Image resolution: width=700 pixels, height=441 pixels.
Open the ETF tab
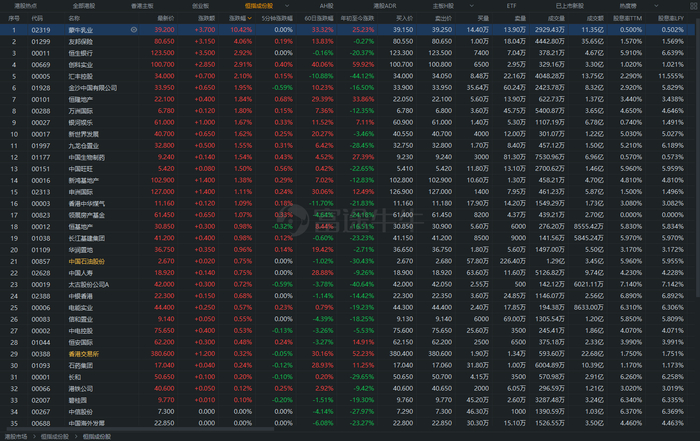click(511, 6)
